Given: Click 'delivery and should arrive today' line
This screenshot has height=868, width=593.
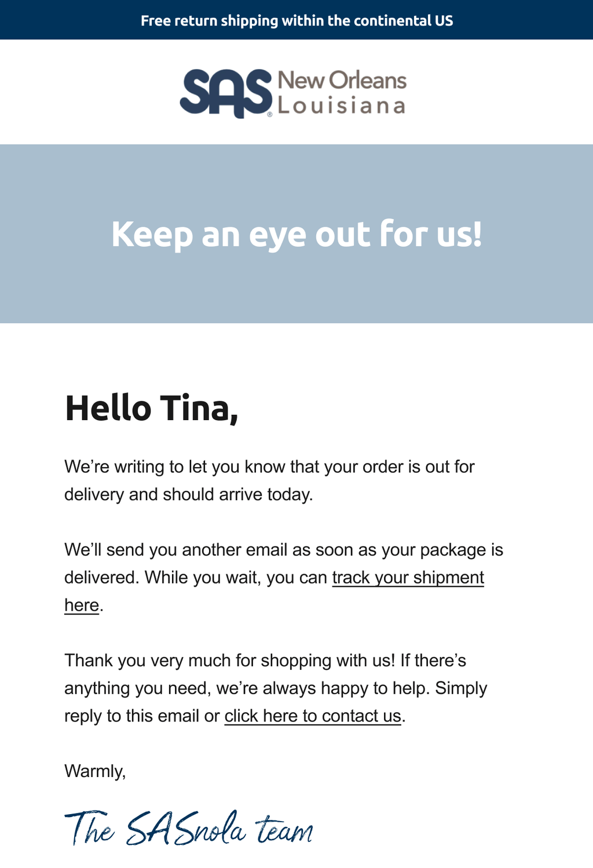Looking at the screenshot, I should click(x=189, y=495).
